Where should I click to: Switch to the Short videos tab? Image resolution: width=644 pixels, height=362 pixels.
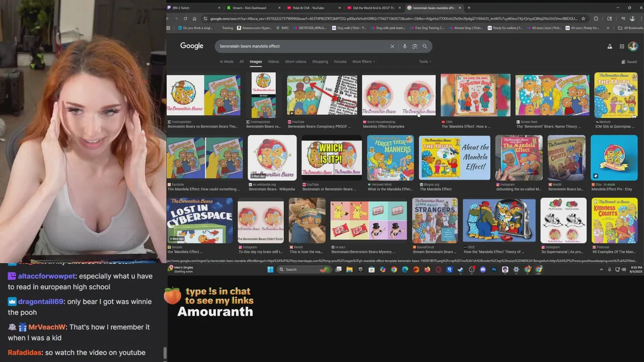point(295,62)
